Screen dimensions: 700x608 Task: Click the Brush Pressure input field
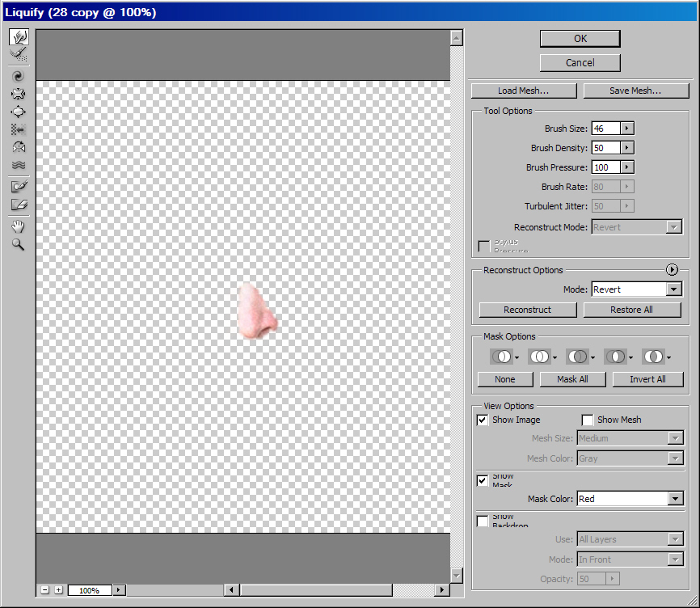pos(605,167)
